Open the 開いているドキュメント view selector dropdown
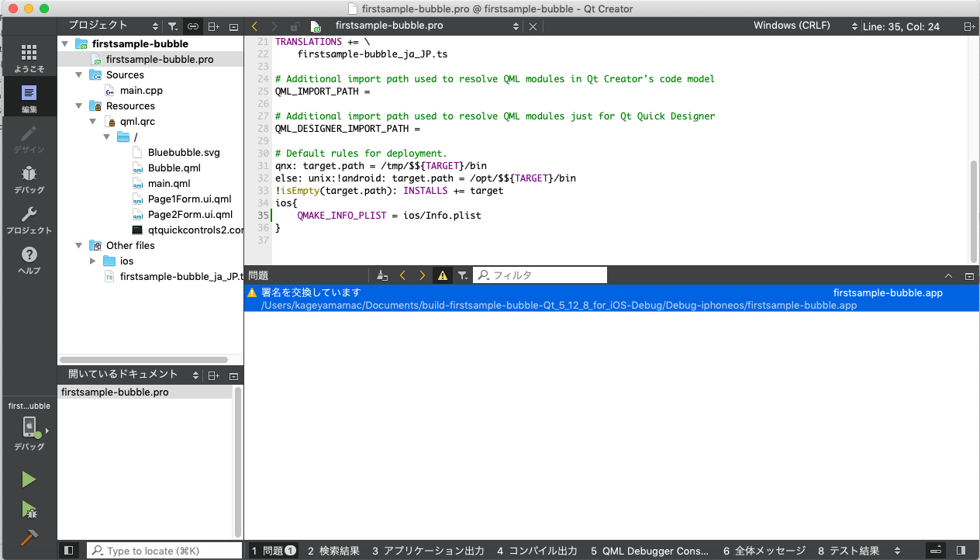Image resolution: width=980 pixels, height=560 pixels. click(x=133, y=375)
